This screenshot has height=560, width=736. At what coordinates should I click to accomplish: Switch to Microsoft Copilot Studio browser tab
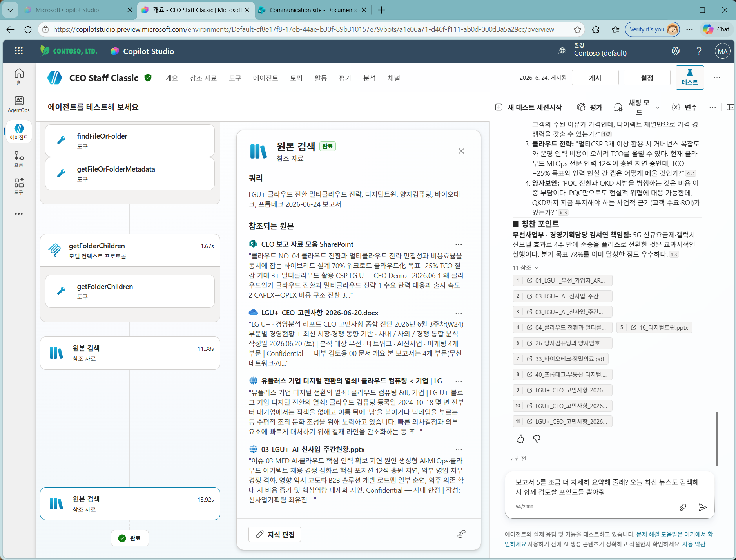(x=78, y=10)
